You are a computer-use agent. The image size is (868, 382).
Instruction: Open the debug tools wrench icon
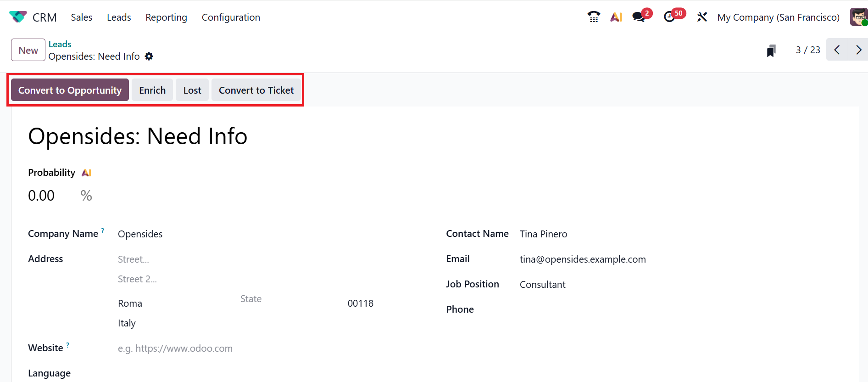coord(702,17)
